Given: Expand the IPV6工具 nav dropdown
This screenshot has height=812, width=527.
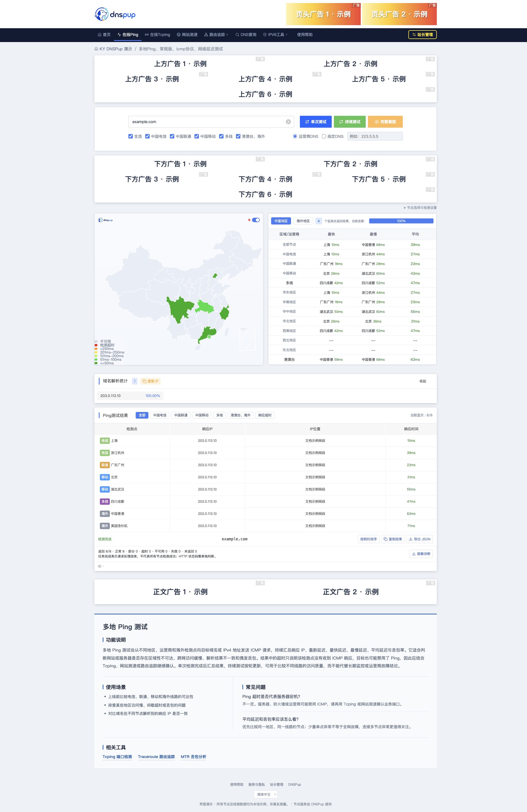Looking at the screenshot, I should pos(275,35).
